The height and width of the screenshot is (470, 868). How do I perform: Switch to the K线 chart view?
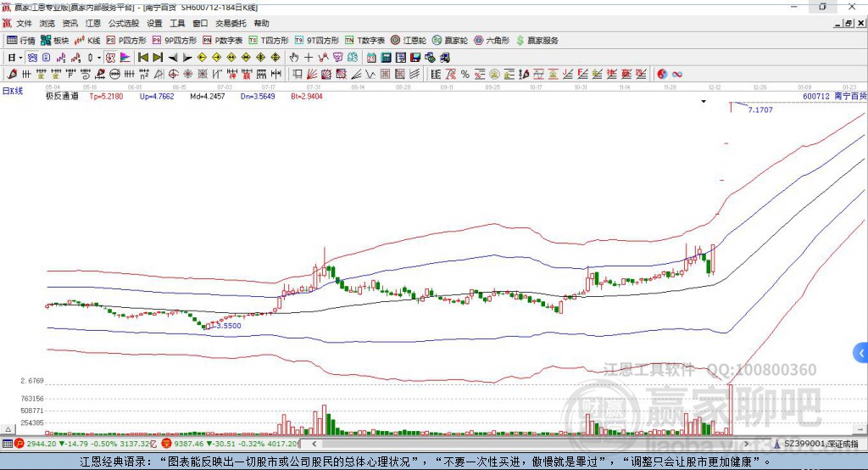click(x=87, y=41)
